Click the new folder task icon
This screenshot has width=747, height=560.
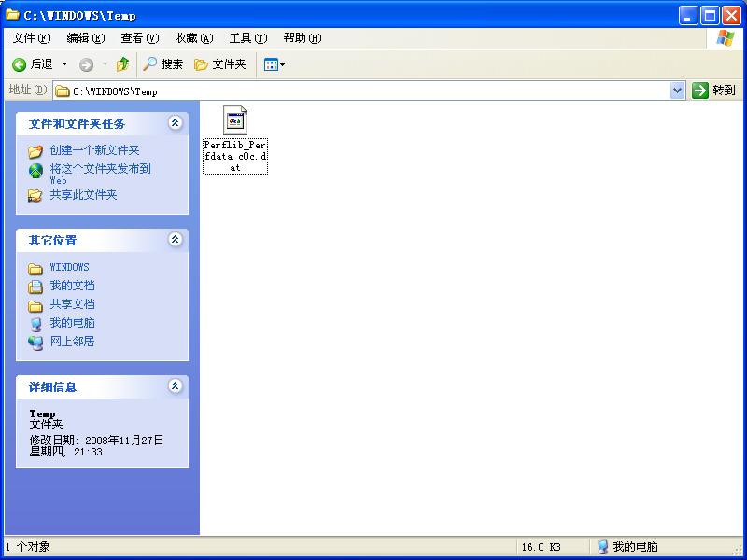[35, 151]
